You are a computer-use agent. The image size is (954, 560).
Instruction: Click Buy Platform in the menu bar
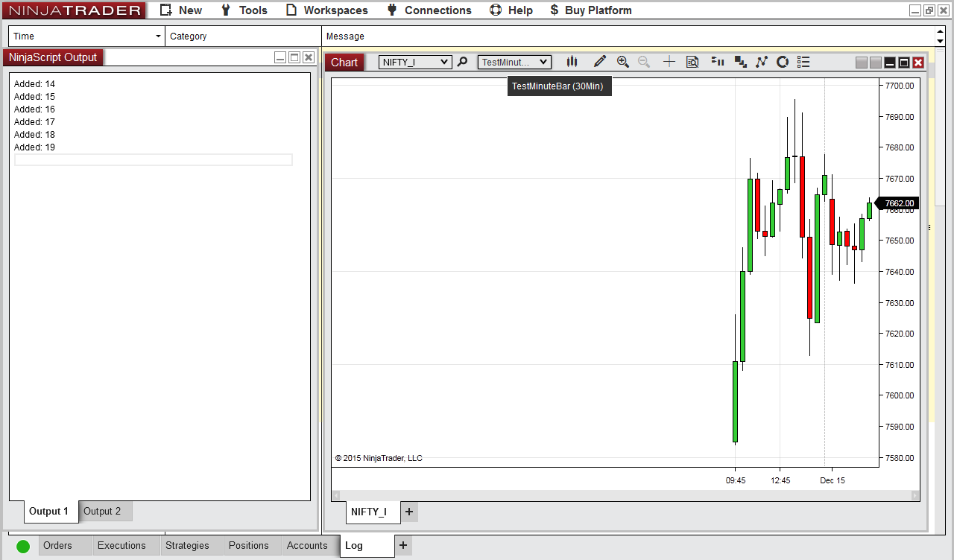(x=591, y=10)
